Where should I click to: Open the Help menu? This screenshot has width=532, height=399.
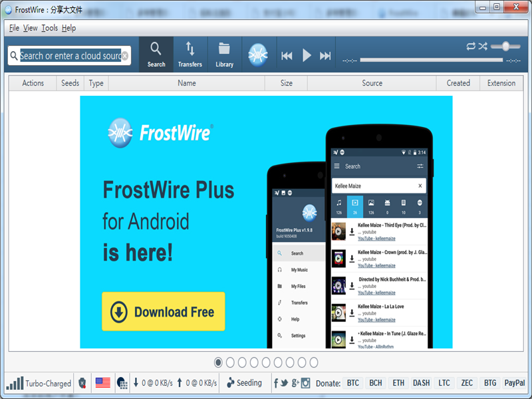(x=69, y=28)
